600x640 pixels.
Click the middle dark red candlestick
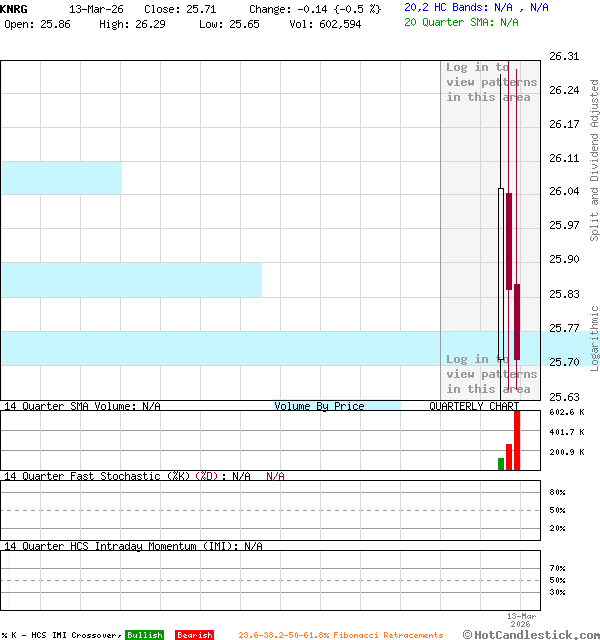click(509, 240)
